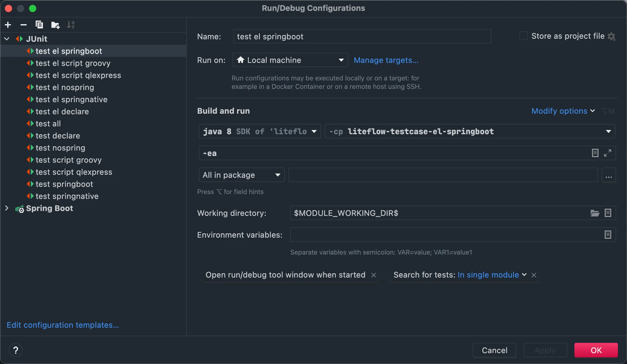Click the remove configuration icon
Image resolution: width=627 pixels, height=364 pixels.
pos(23,25)
